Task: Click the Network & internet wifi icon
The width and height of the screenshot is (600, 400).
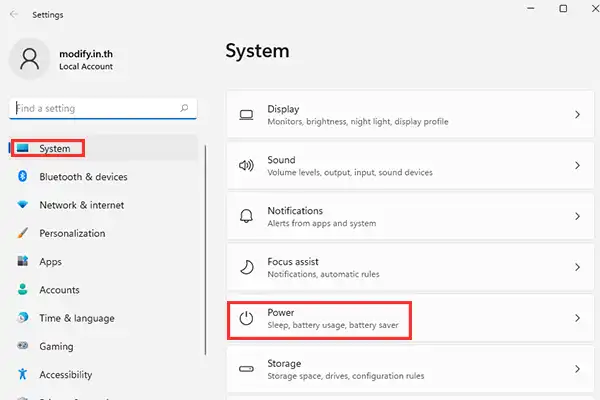Action: coord(22,205)
